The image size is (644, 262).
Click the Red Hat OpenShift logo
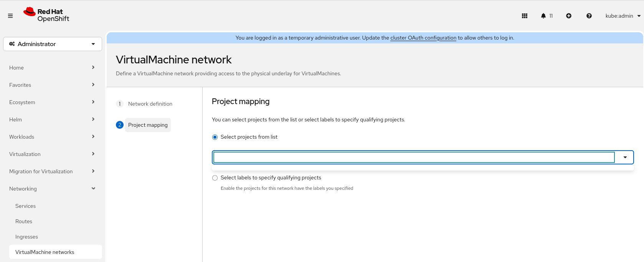coord(46,15)
